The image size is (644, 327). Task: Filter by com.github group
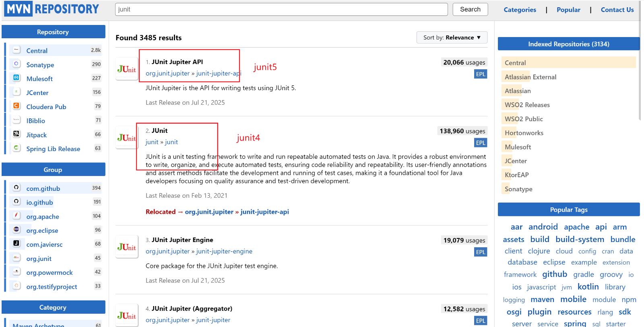click(43, 188)
